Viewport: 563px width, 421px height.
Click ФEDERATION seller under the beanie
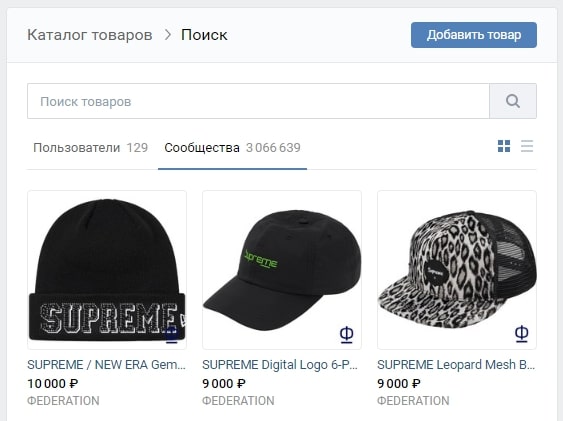tap(64, 401)
